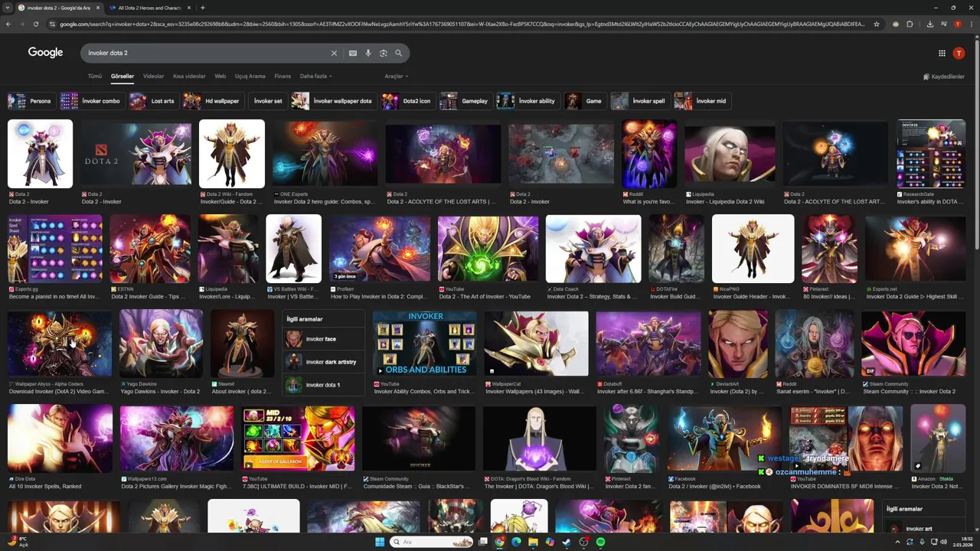Switch to the Finans tab

pos(283,77)
